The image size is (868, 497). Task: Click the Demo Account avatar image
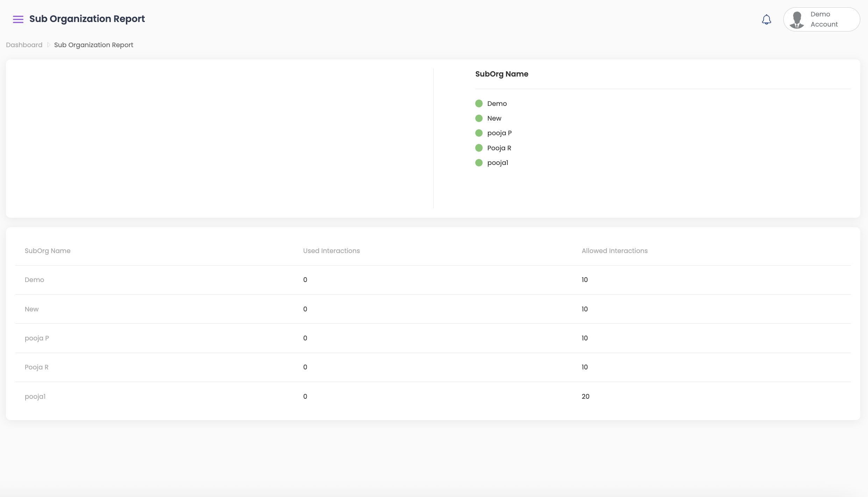797,20
